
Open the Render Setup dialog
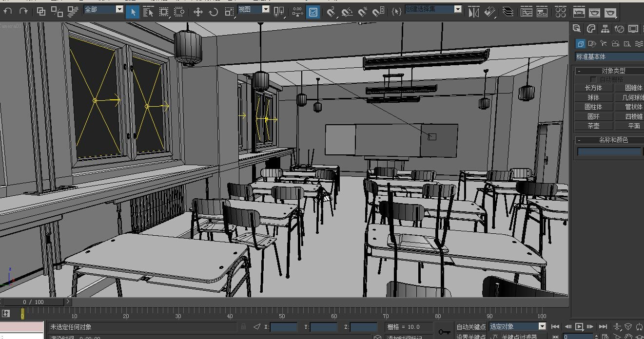(x=579, y=12)
